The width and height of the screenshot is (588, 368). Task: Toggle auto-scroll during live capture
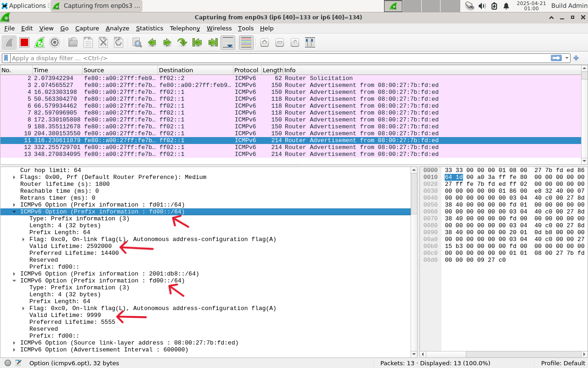228,42
